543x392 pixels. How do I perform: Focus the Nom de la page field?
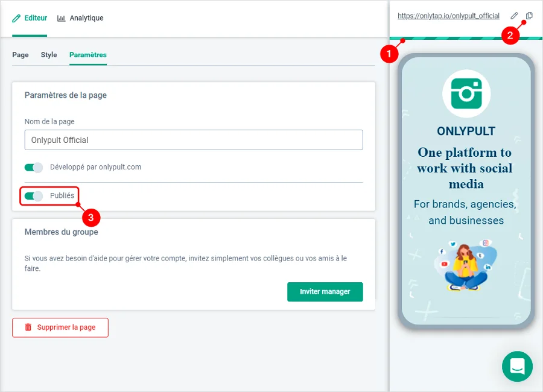(194, 140)
